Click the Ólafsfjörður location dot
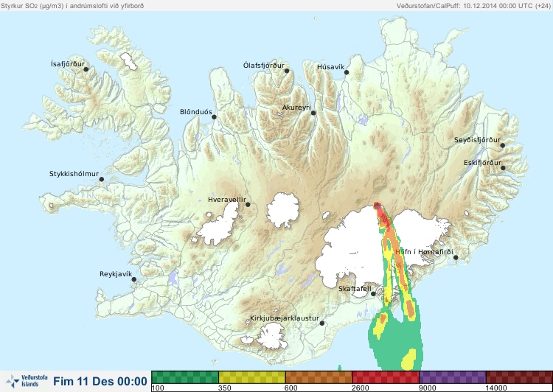 pyautogui.click(x=287, y=71)
